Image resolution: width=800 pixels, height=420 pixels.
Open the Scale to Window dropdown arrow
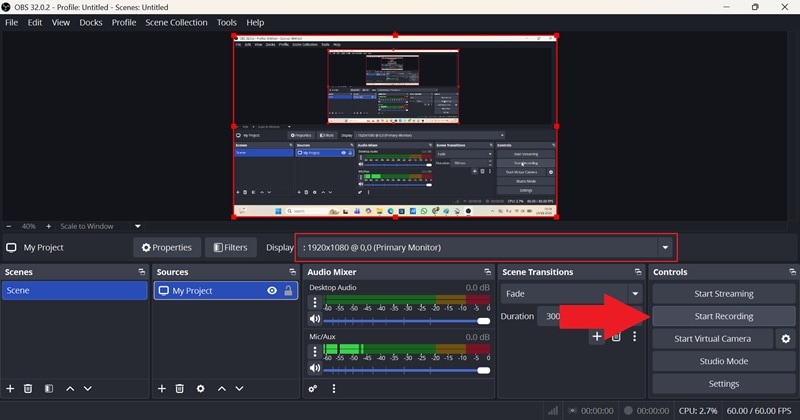pyautogui.click(x=138, y=226)
